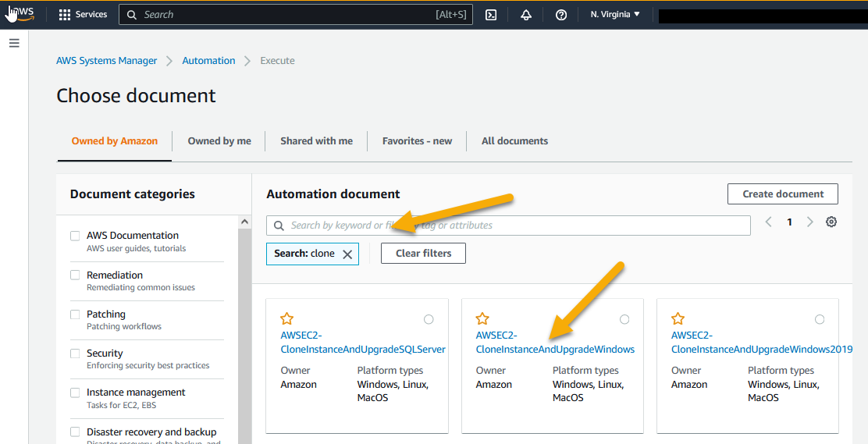Screen dimensions: 868x444
Task: Click the Services label in the top bar
Action: pyautogui.click(x=91, y=14)
